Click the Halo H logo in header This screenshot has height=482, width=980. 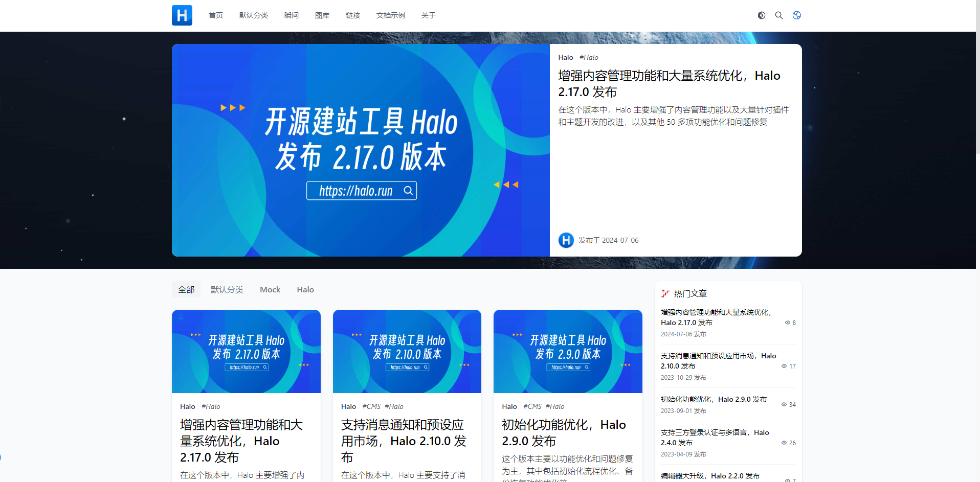point(182,15)
